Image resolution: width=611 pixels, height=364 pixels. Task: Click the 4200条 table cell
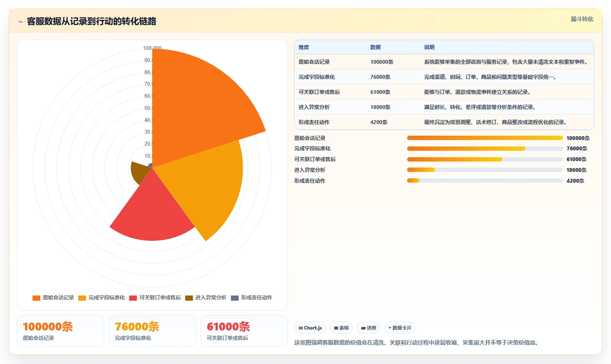tap(379, 122)
